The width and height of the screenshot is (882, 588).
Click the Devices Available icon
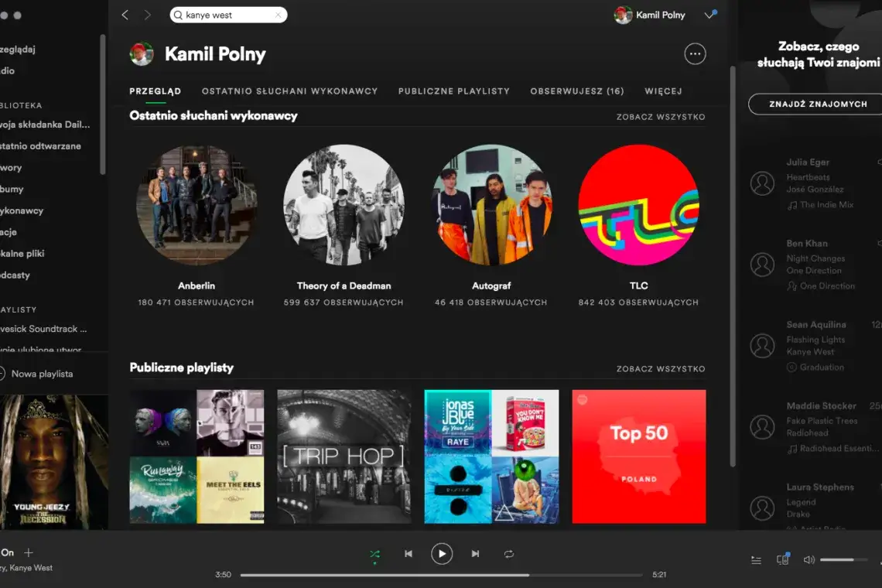click(x=782, y=559)
